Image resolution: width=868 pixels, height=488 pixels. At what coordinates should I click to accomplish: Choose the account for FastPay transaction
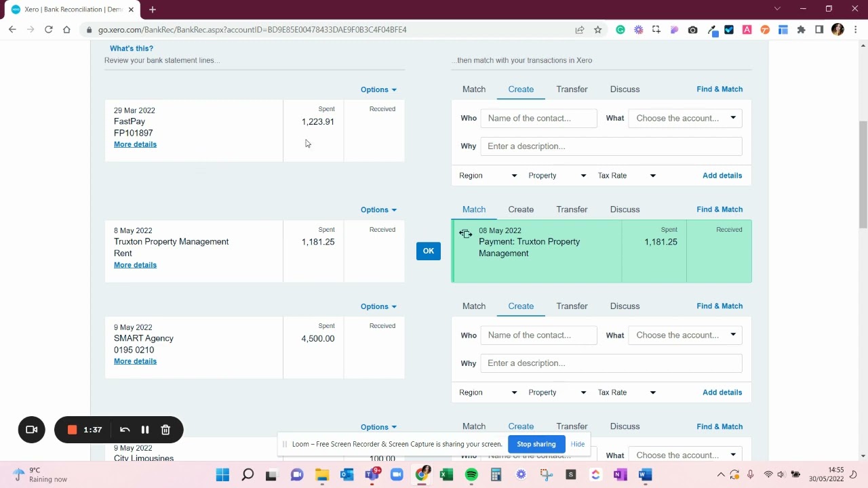685,118
